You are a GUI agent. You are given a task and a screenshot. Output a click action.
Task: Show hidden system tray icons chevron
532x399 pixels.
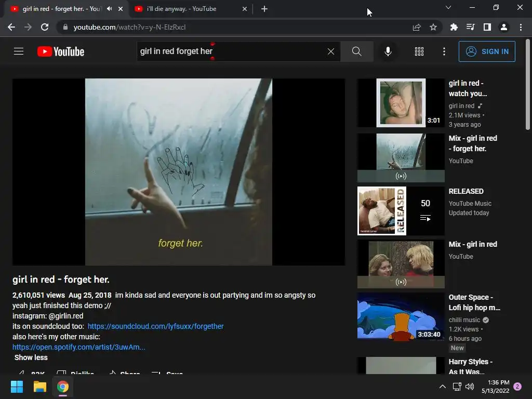coord(443,387)
